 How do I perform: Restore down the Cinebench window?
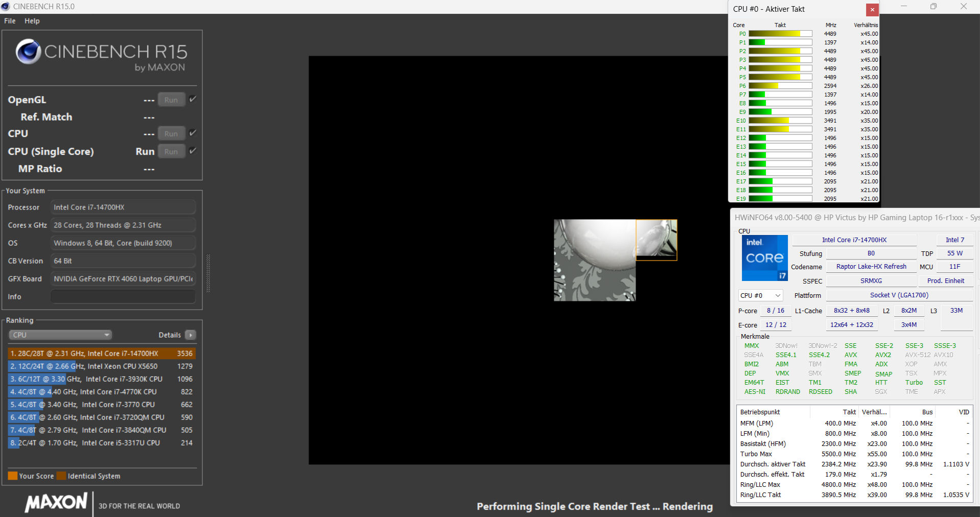point(933,7)
